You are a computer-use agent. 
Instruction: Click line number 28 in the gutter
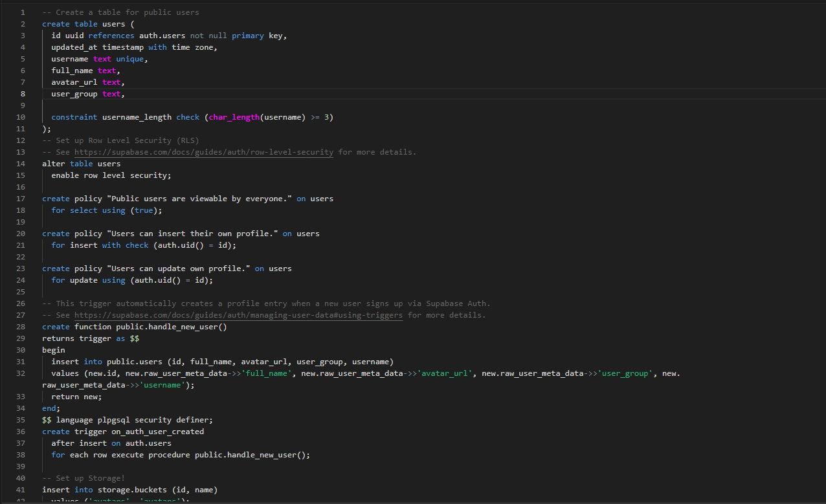coord(21,327)
